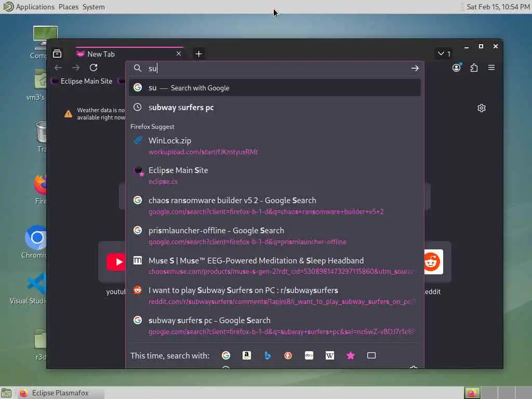Open the Trash desktop icon
This screenshot has width=532, height=399.
click(42, 137)
